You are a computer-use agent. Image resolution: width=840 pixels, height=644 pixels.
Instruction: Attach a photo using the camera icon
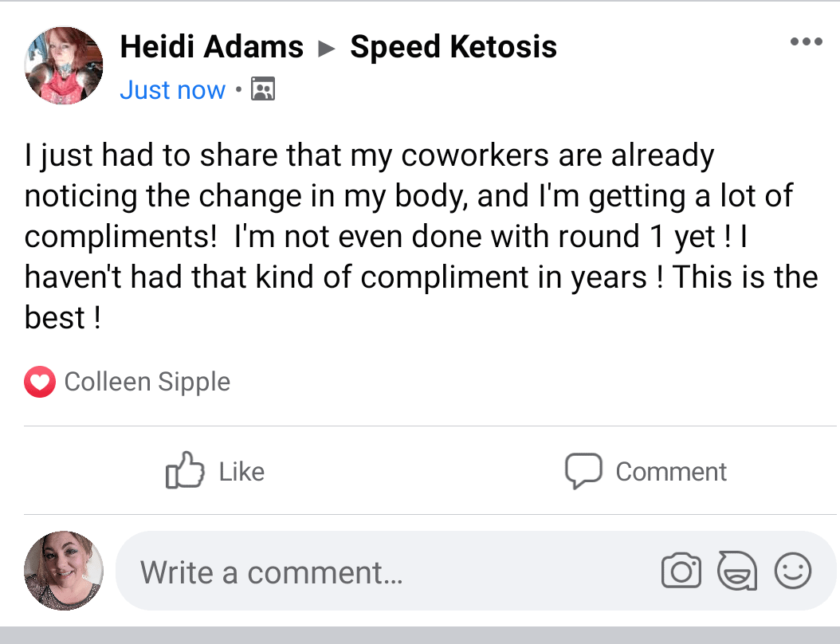pyautogui.click(x=681, y=571)
